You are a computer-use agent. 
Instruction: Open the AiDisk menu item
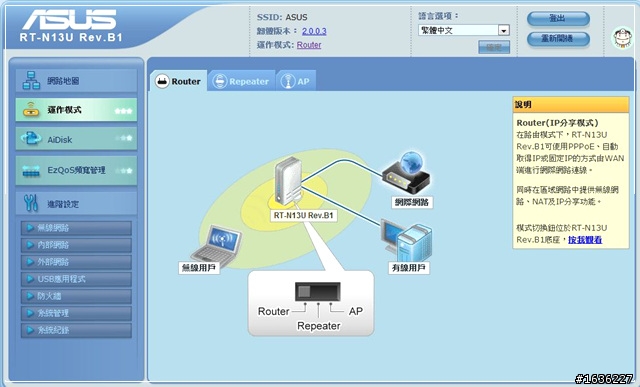(76, 139)
